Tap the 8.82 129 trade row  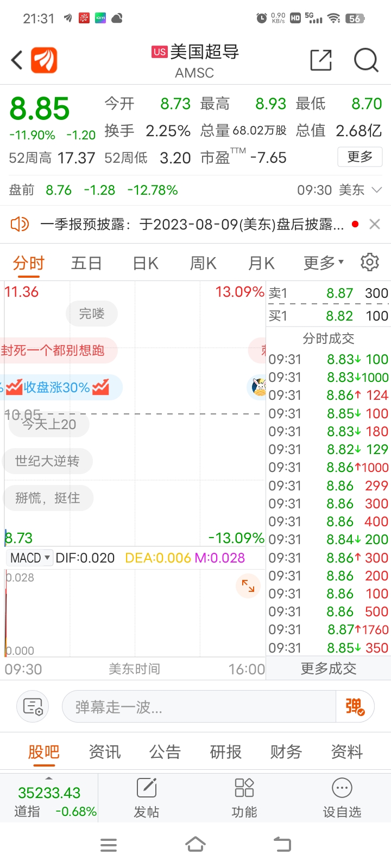tap(329, 449)
